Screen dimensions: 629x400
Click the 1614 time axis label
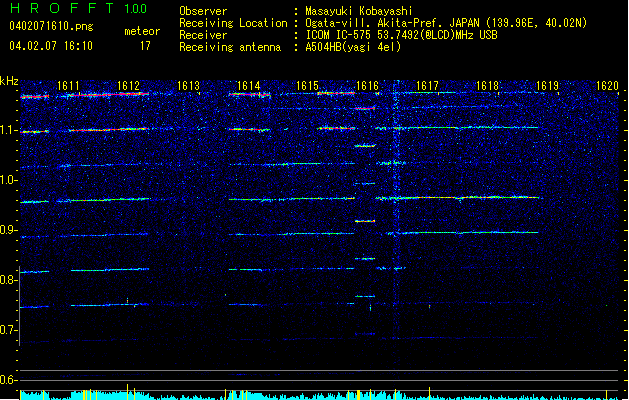(x=248, y=86)
